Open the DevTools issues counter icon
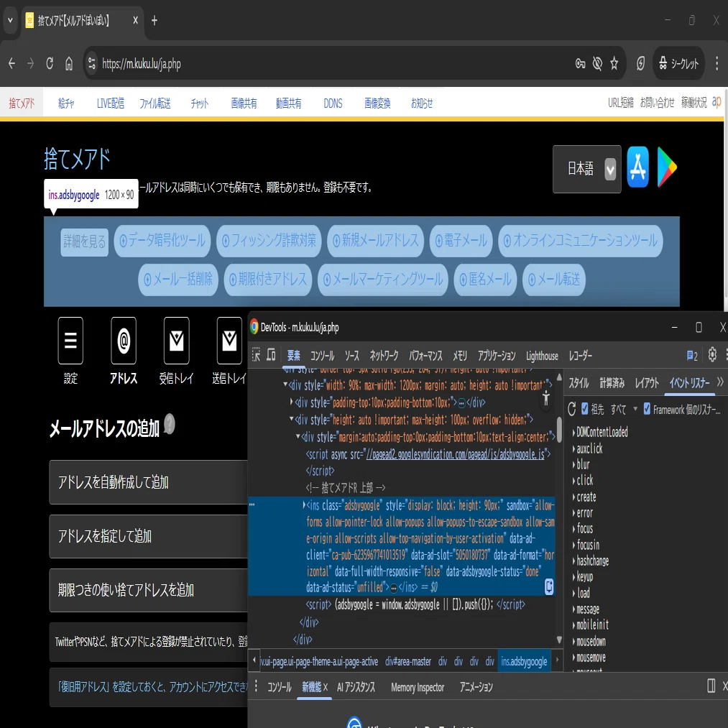 (x=692, y=356)
